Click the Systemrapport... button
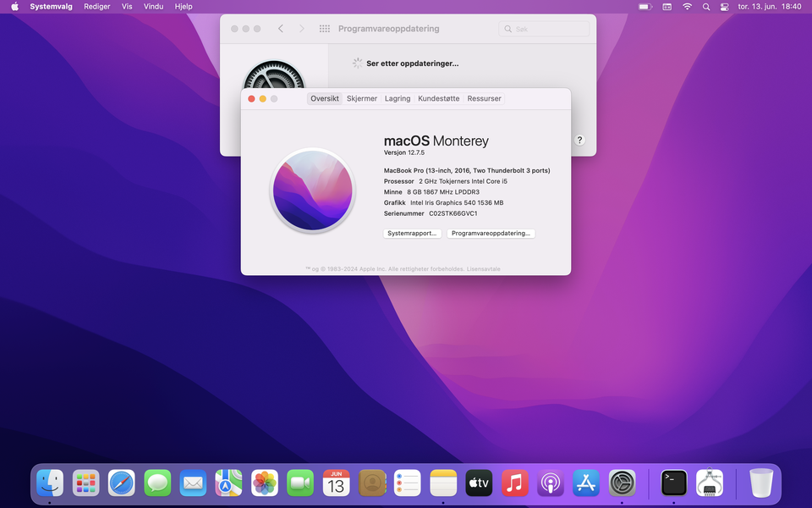This screenshot has width=812, height=508. [412, 234]
